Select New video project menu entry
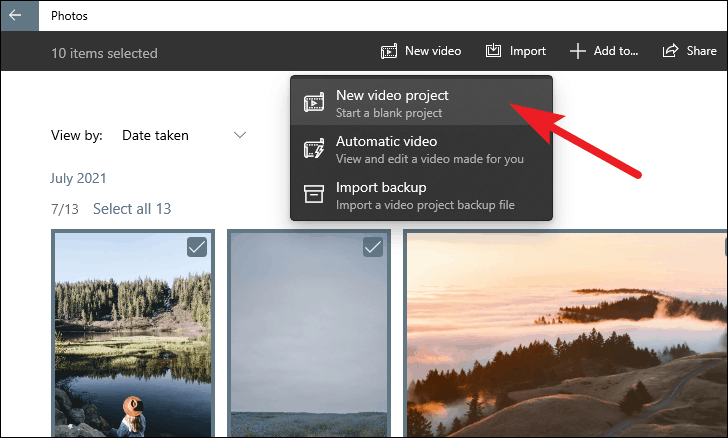Image resolution: width=728 pixels, height=438 pixels. (421, 103)
